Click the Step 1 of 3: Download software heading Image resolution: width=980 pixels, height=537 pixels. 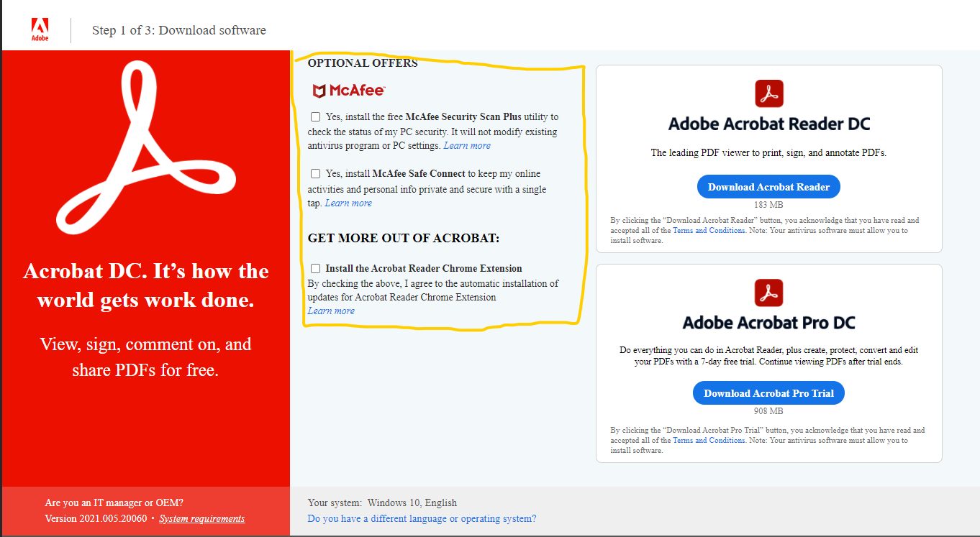coord(179,30)
